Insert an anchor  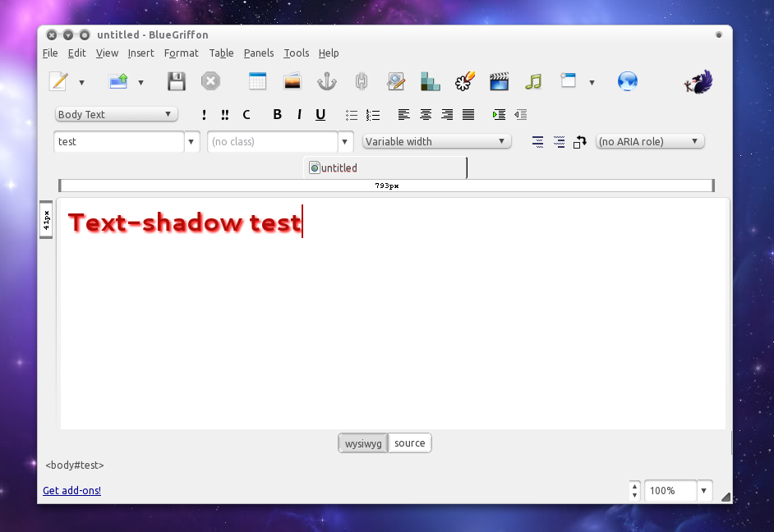[x=326, y=80]
